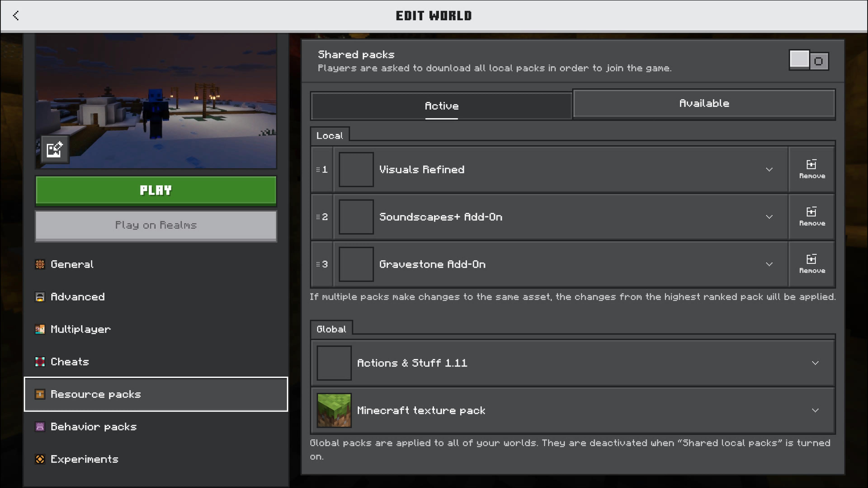Image resolution: width=868 pixels, height=488 pixels.
Task: Click the Minecraft texture pack grass thumbnail
Action: coord(334,411)
